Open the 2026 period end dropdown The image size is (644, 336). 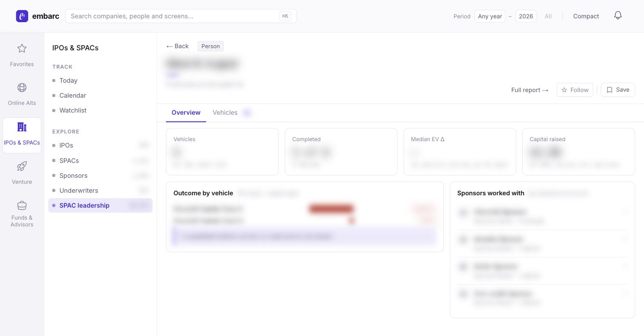point(526,16)
